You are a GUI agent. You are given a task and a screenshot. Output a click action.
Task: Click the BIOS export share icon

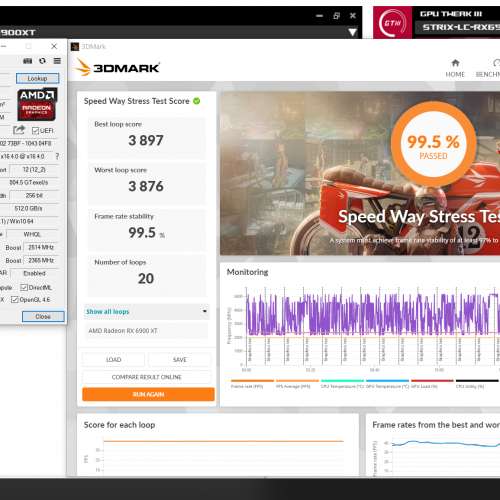(x=19, y=130)
